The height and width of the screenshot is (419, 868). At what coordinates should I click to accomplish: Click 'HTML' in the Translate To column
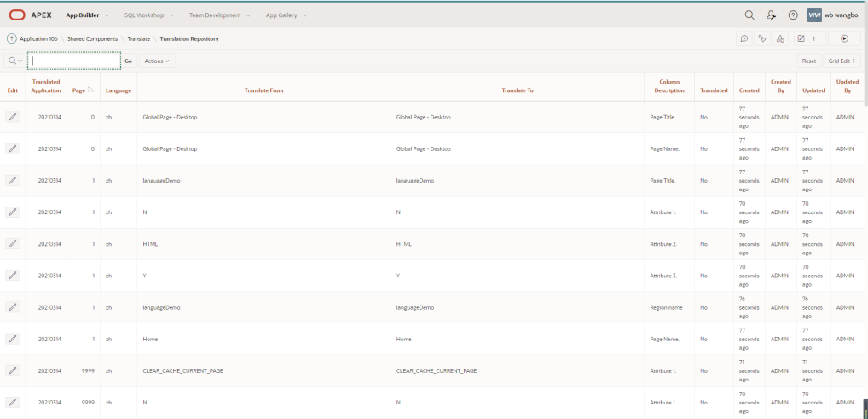point(404,244)
